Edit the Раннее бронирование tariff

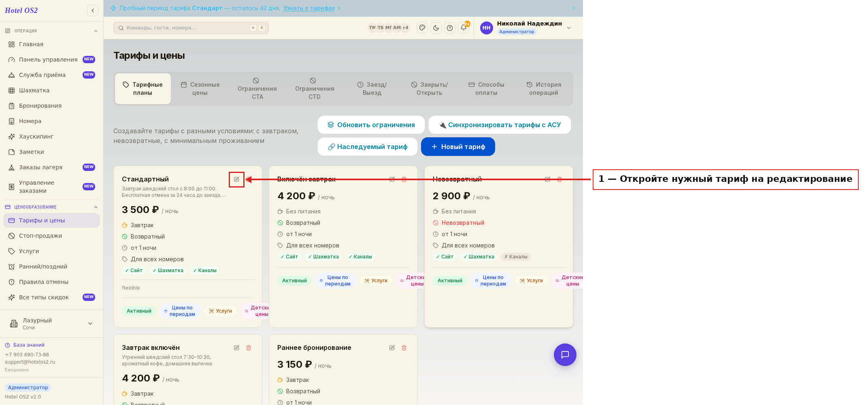(392, 348)
